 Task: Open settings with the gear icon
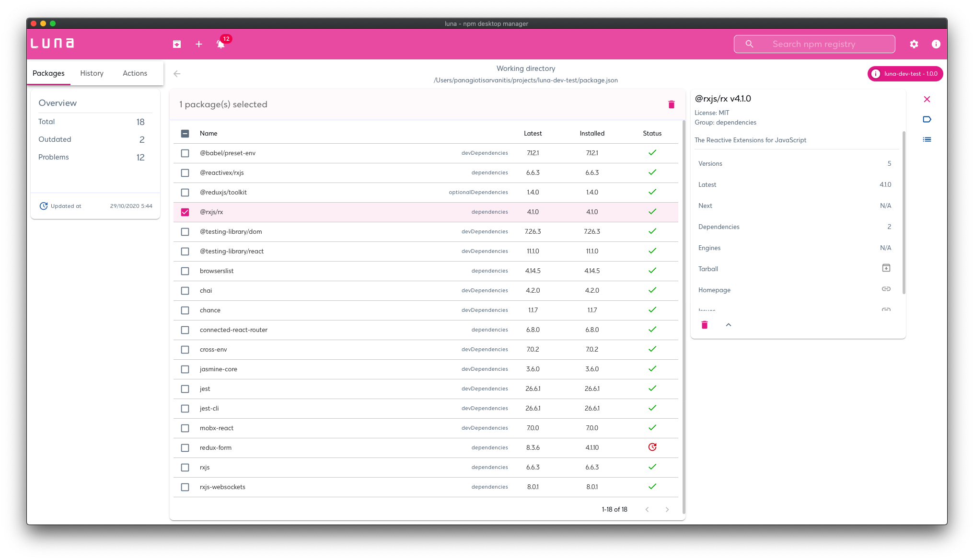pyautogui.click(x=914, y=44)
